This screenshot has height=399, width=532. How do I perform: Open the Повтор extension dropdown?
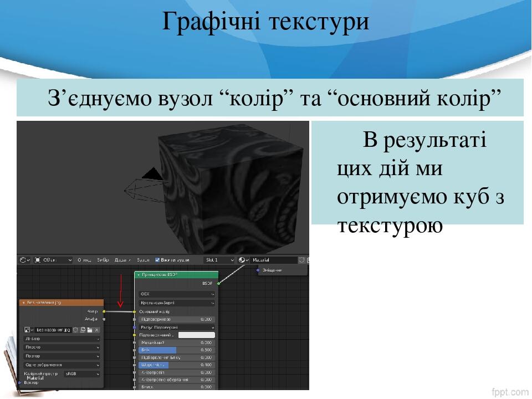(62, 356)
